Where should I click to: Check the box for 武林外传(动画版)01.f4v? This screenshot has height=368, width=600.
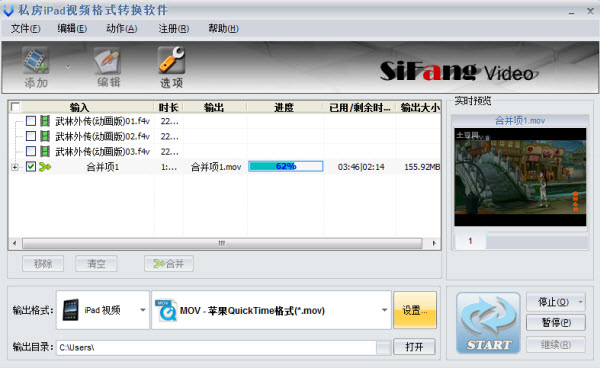coord(31,121)
